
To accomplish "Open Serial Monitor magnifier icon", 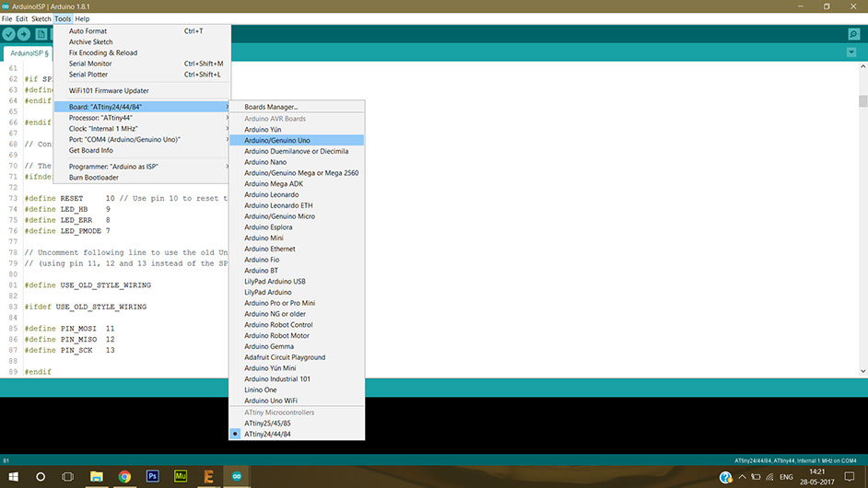I will 853,34.
